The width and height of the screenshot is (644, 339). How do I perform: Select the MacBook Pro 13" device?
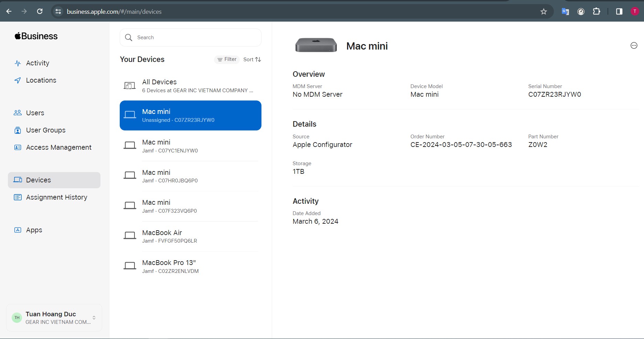coord(190,266)
